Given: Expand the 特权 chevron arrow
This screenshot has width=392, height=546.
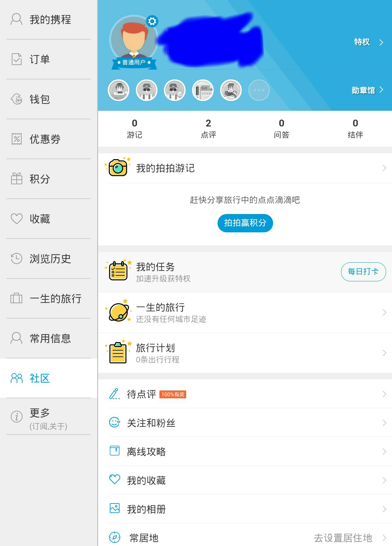Looking at the screenshot, I should (x=381, y=42).
